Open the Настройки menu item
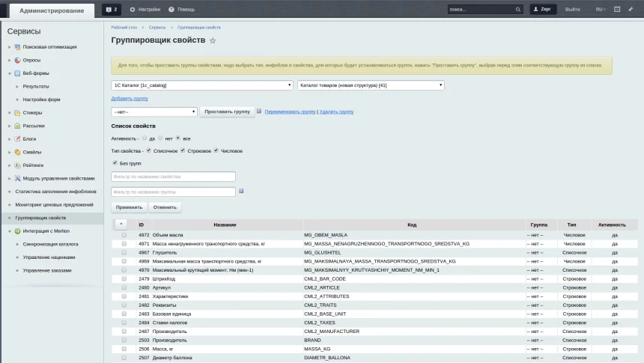This screenshot has width=644, height=363. tap(145, 10)
